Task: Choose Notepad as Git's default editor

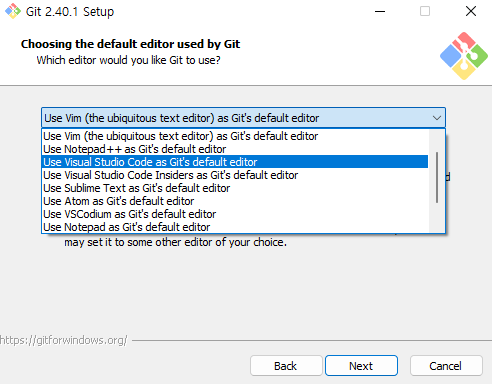Action: 235,227
